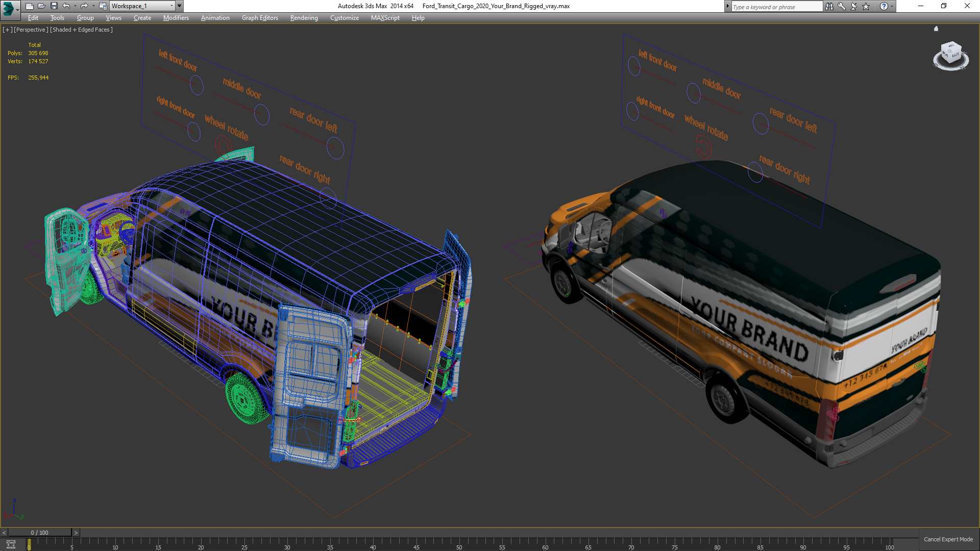Screen dimensions: 980x551
Task: Expand the InfoCenter search arrow
Action: click(x=727, y=6)
